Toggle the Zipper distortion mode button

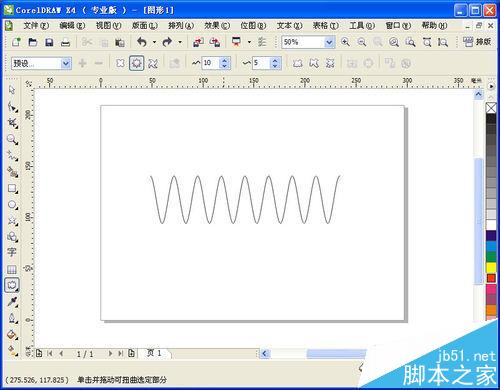click(136, 63)
